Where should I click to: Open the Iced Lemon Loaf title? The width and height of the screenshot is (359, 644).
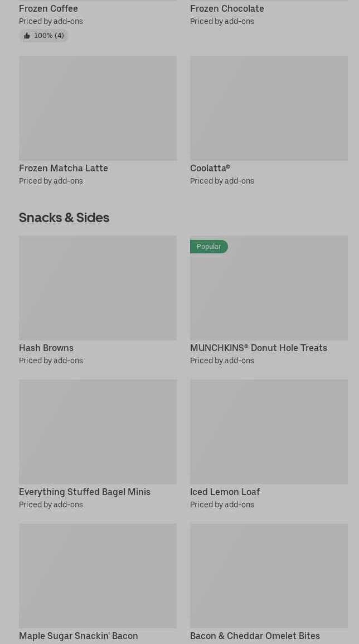pyautogui.click(x=225, y=492)
